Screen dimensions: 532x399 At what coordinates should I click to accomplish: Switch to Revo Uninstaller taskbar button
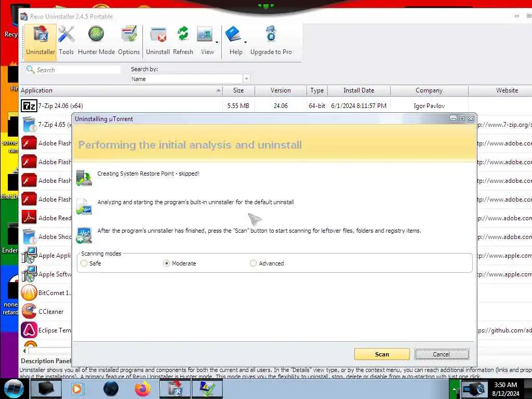pyautogui.click(x=175, y=389)
